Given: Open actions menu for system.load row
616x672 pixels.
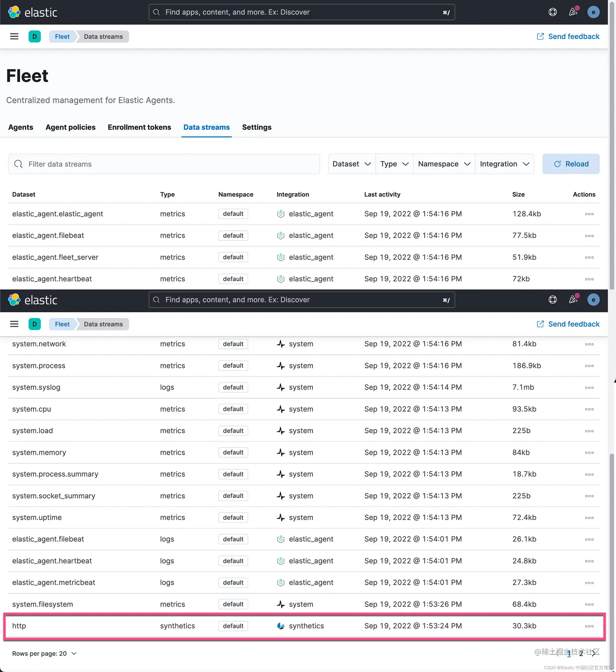Looking at the screenshot, I should [x=589, y=431].
